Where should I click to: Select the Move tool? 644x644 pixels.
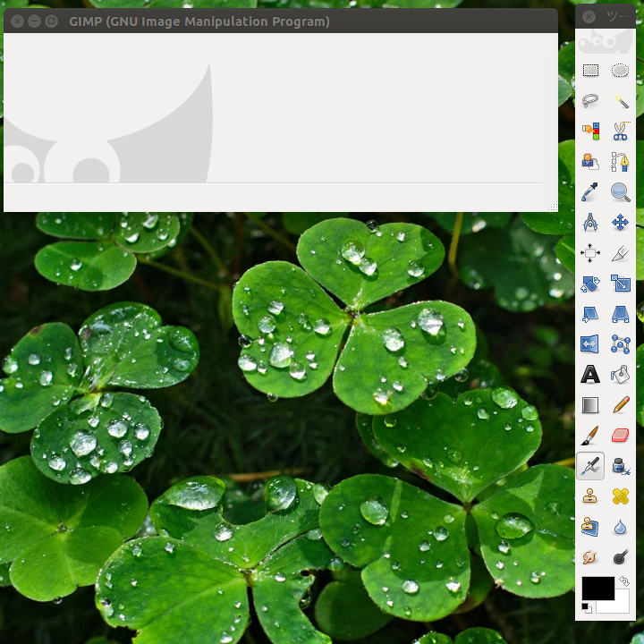click(620, 223)
